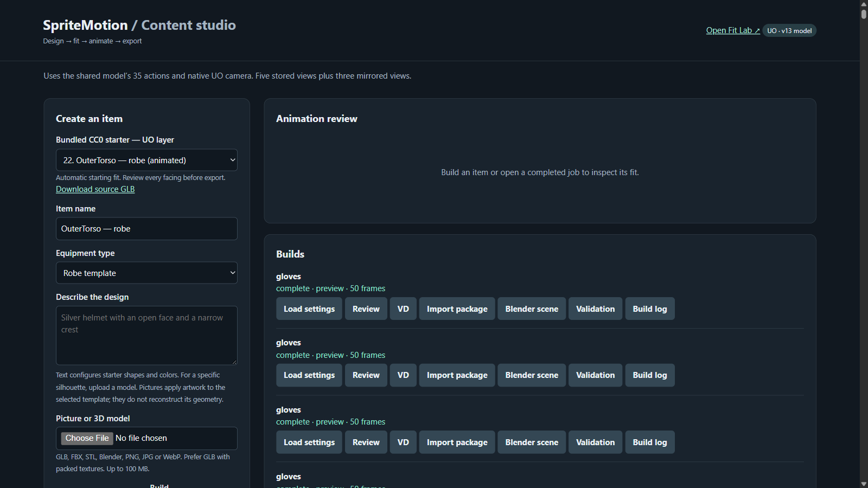Expand the Equipment type dropdown
This screenshot has height=488, width=868.
pos(146,273)
